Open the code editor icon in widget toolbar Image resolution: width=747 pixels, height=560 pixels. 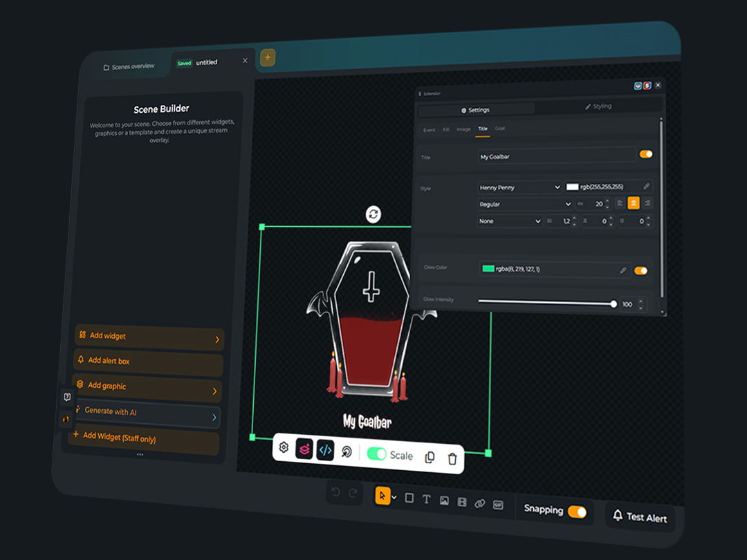tap(325, 450)
